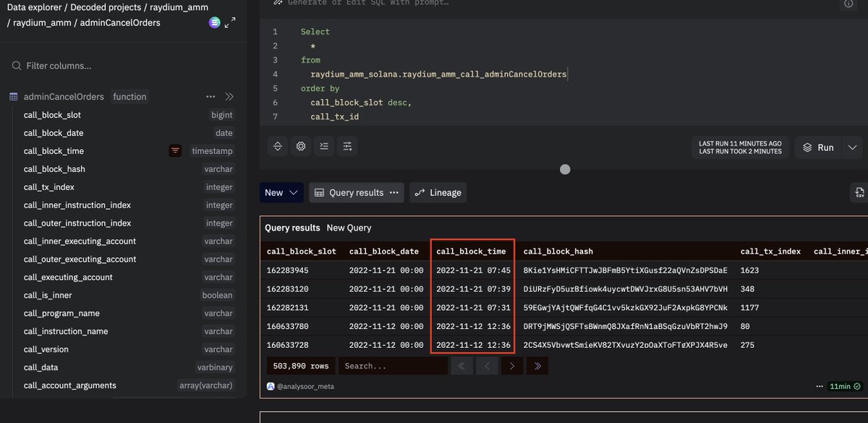Viewport: 868px width, 423px height.
Task: Select the New Query sub-tab
Action: click(349, 228)
